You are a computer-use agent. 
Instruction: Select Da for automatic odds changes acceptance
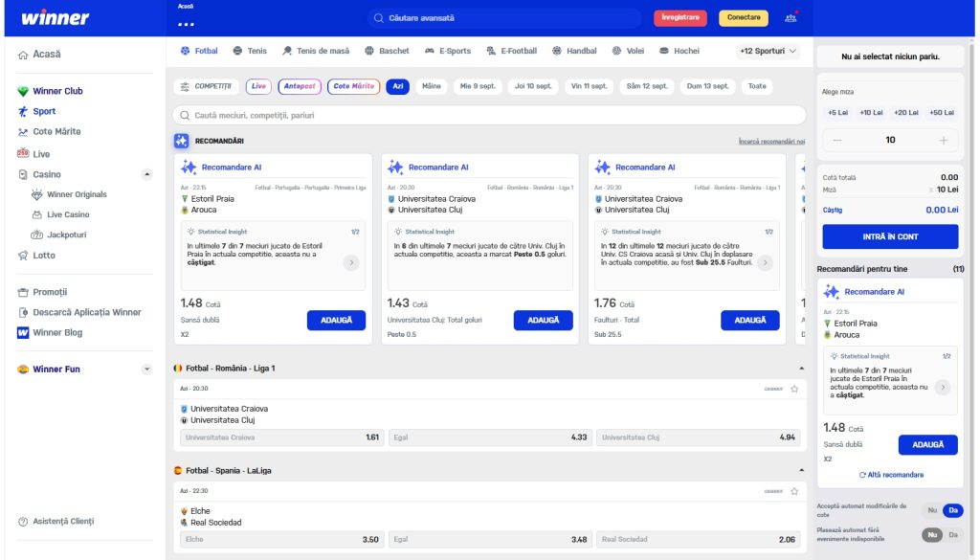point(953,510)
